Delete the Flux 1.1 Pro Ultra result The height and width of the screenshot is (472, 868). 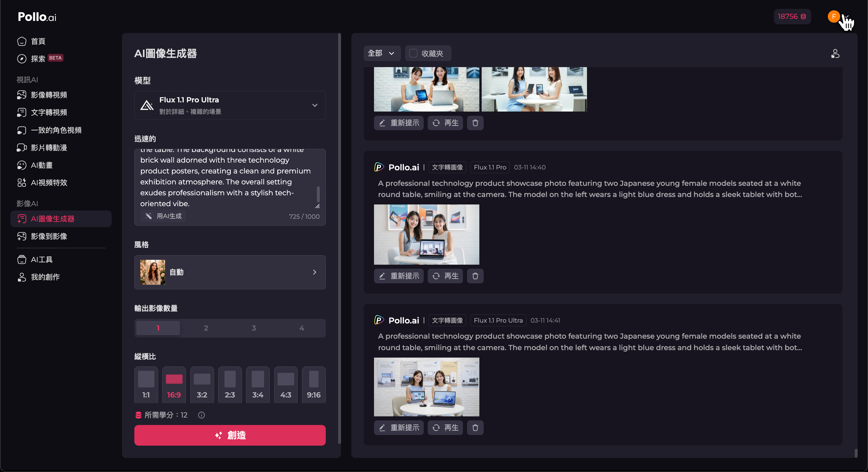pos(475,428)
